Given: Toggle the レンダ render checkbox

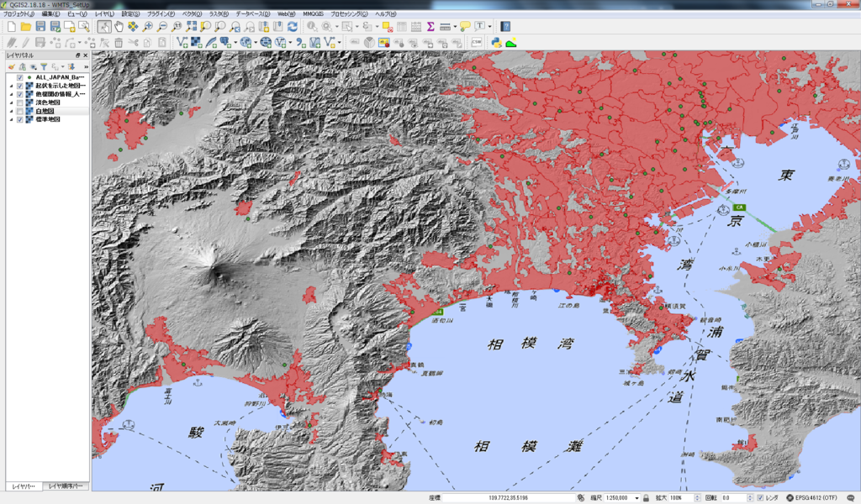Looking at the screenshot, I should [760, 498].
